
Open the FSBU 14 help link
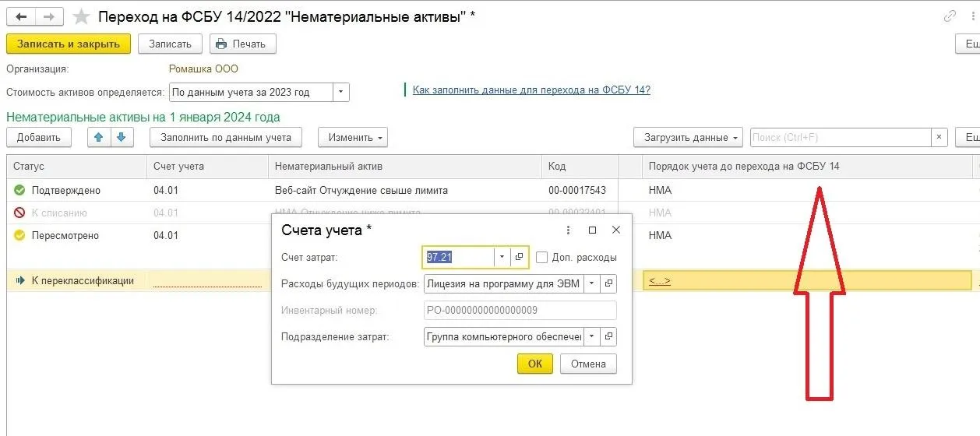[531, 90]
